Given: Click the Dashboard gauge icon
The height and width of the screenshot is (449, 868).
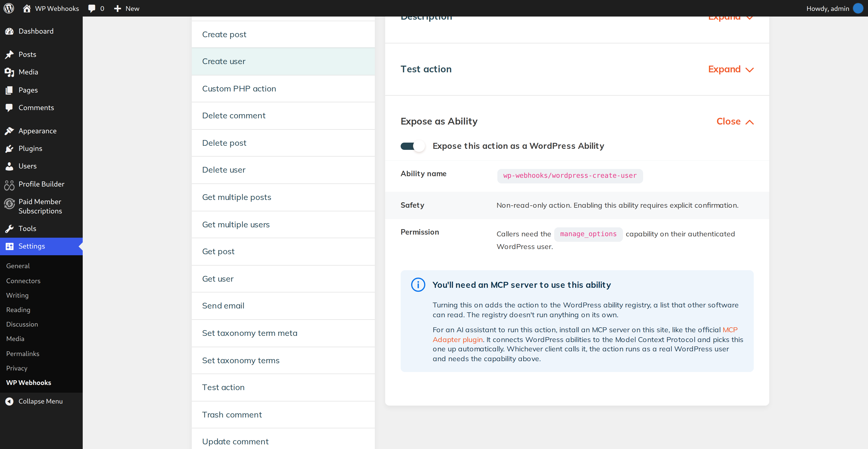Looking at the screenshot, I should (9, 31).
